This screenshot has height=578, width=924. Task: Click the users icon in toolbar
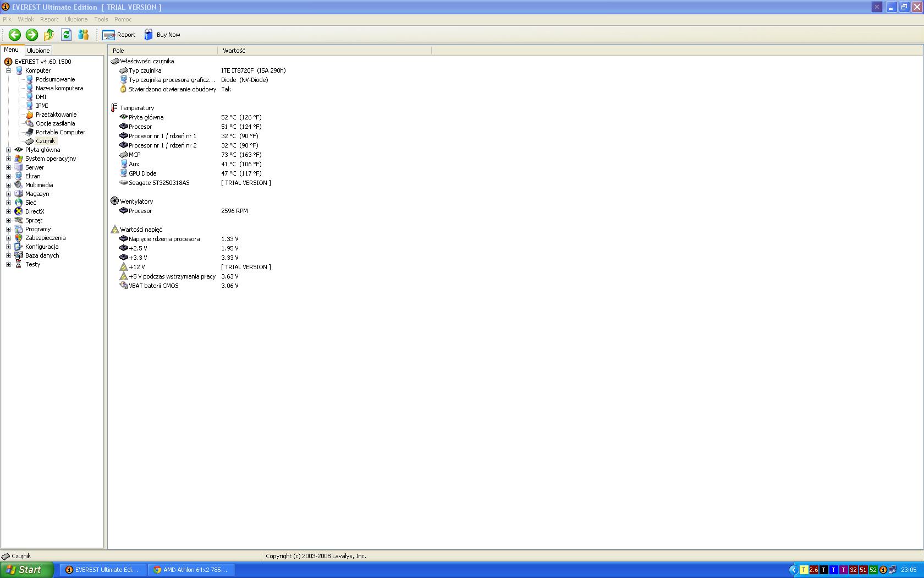coord(84,35)
